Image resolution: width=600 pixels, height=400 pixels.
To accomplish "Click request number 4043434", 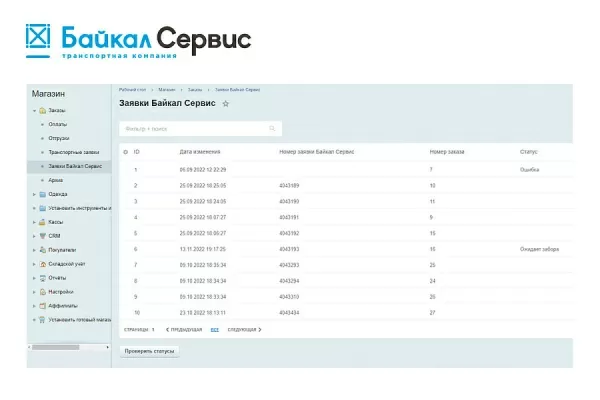I will [x=289, y=313].
